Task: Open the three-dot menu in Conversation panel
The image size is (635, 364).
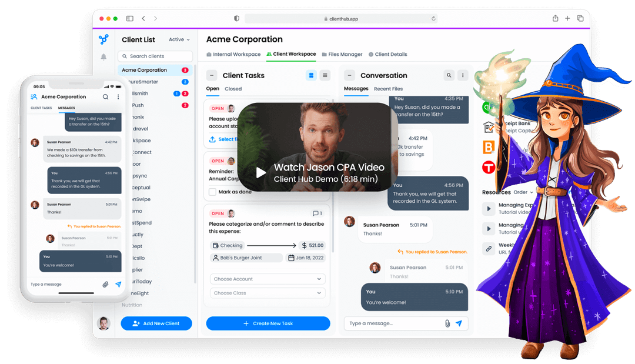Action: [463, 75]
